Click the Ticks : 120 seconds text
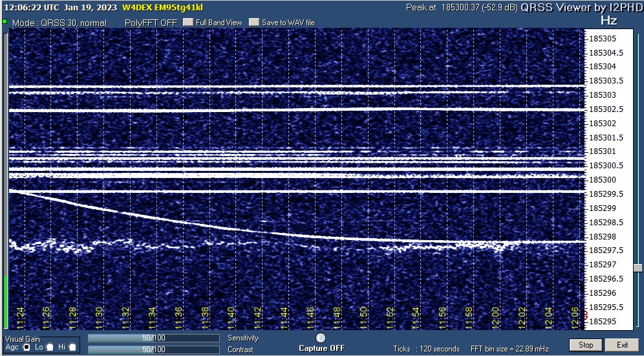This screenshot has width=644, height=356. click(426, 349)
